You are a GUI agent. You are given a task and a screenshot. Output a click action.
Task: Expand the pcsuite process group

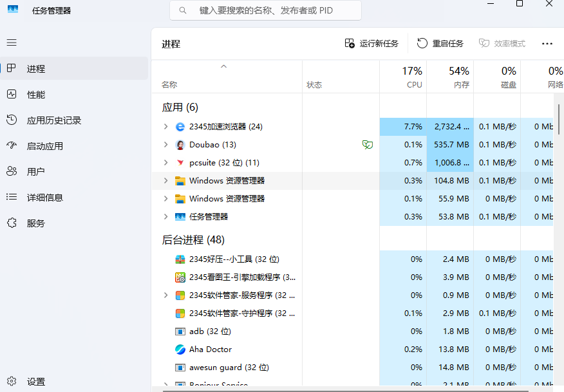click(x=165, y=163)
